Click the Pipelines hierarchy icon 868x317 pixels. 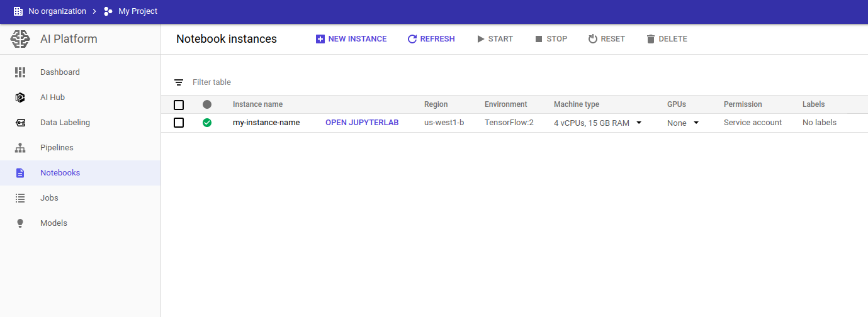point(20,148)
